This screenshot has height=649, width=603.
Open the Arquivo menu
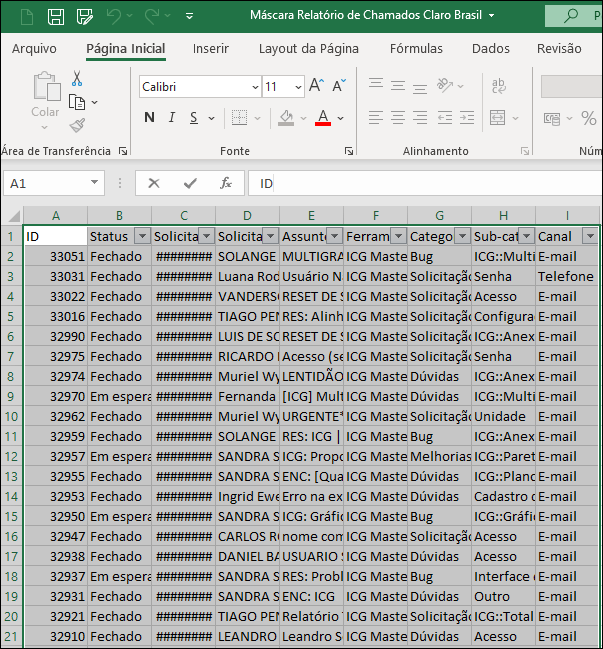tap(34, 48)
